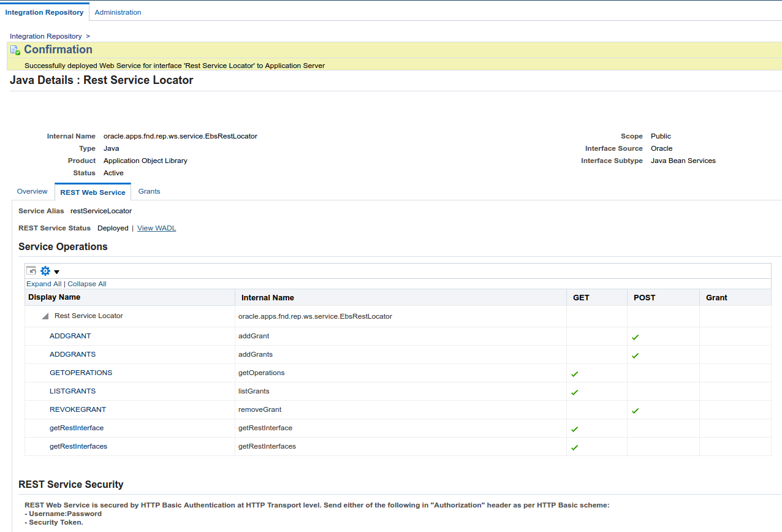The width and height of the screenshot is (782, 532).
Task: Switch to the Grants tab
Action: (149, 191)
